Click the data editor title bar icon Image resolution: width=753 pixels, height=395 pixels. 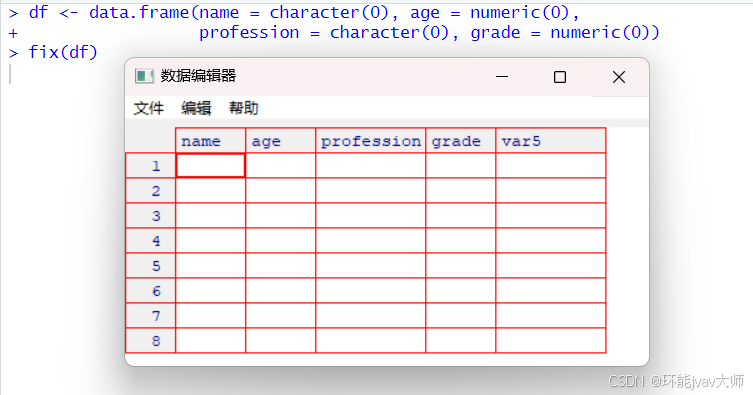click(144, 76)
